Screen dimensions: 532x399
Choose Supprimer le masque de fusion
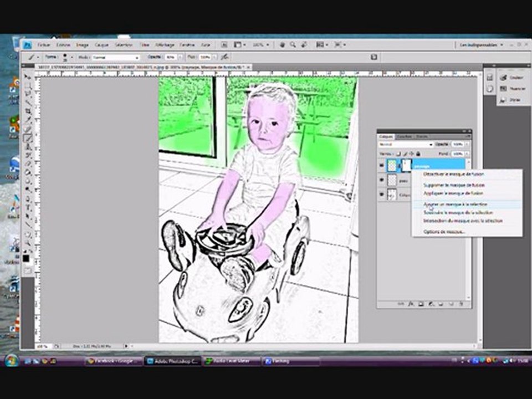[x=454, y=185]
